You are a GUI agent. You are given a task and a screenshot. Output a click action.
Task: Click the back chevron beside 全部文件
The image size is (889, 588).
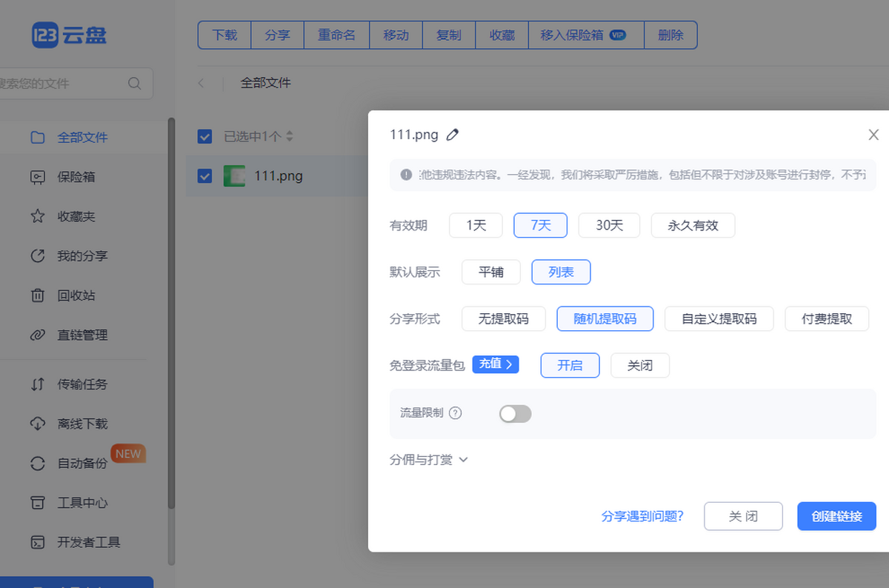[x=202, y=83]
